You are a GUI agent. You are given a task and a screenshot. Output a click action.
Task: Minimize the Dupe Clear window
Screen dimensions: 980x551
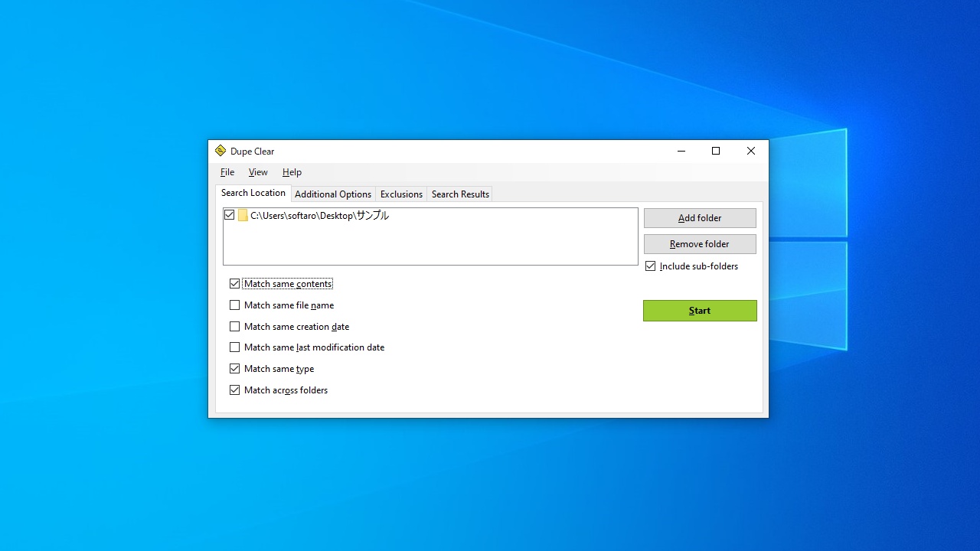coord(681,152)
